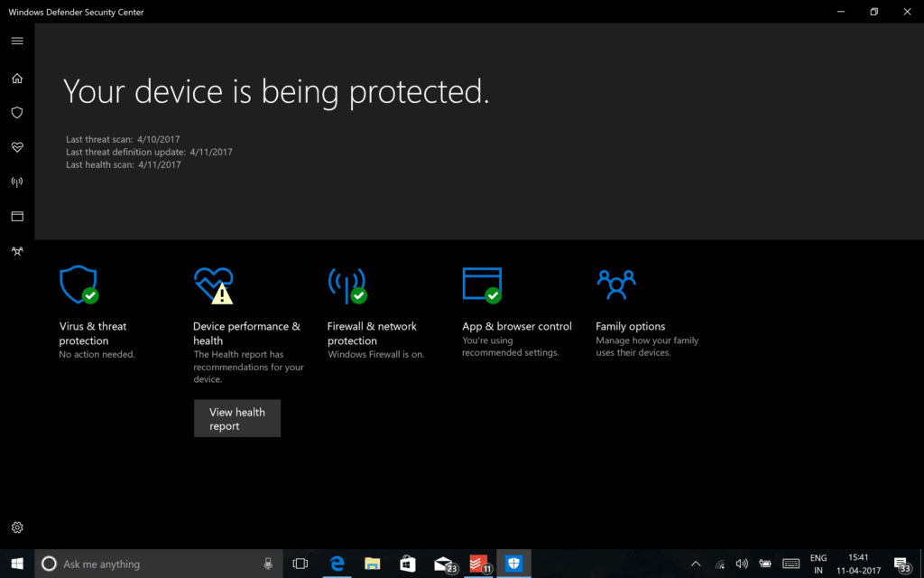Image resolution: width=924 pixels, height=578 pixels.
Task: Open Task View on the taskbar
Action: pyautogui.click(x=300, y=564)
